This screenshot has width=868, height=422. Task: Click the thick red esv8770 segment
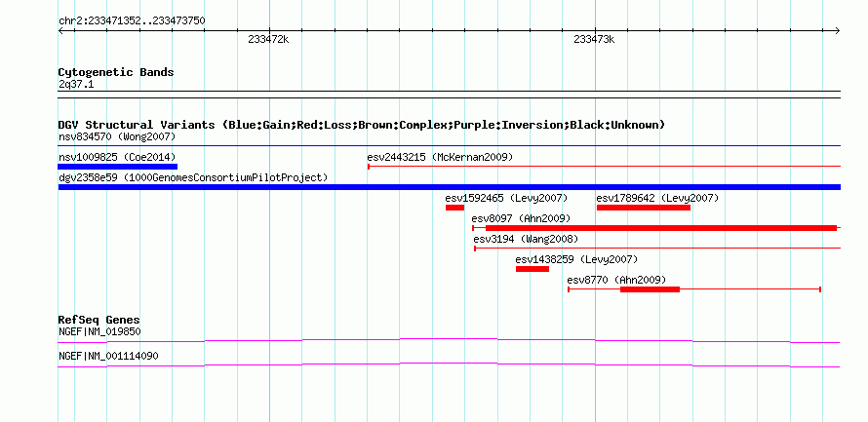coord(650,289)
